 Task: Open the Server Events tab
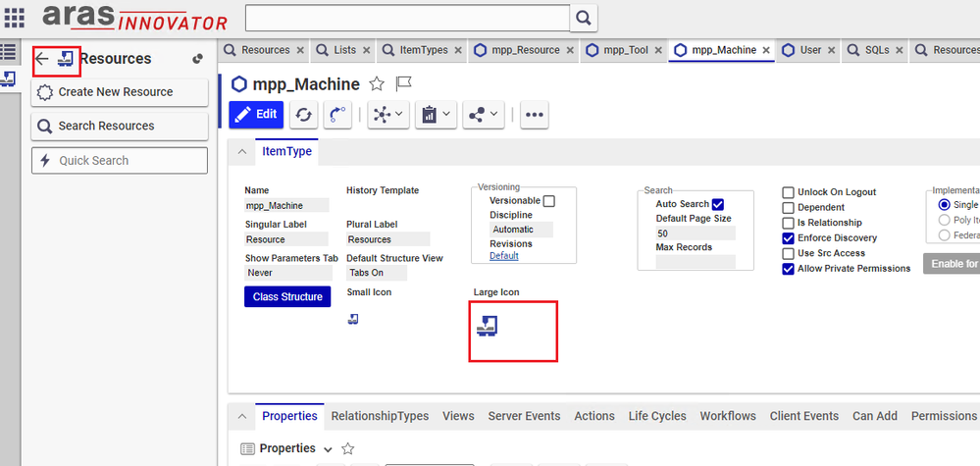[x=524, y=416]
